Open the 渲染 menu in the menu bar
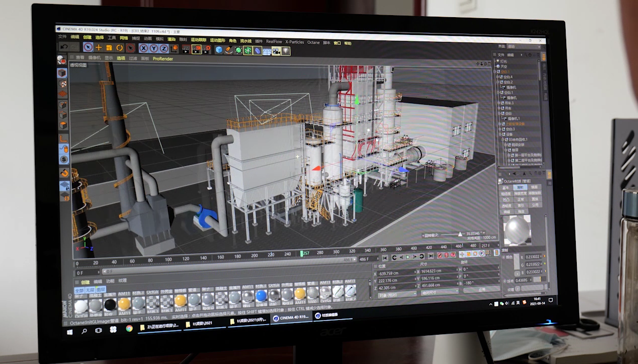638x364 pixels. (x=172, y=39)
